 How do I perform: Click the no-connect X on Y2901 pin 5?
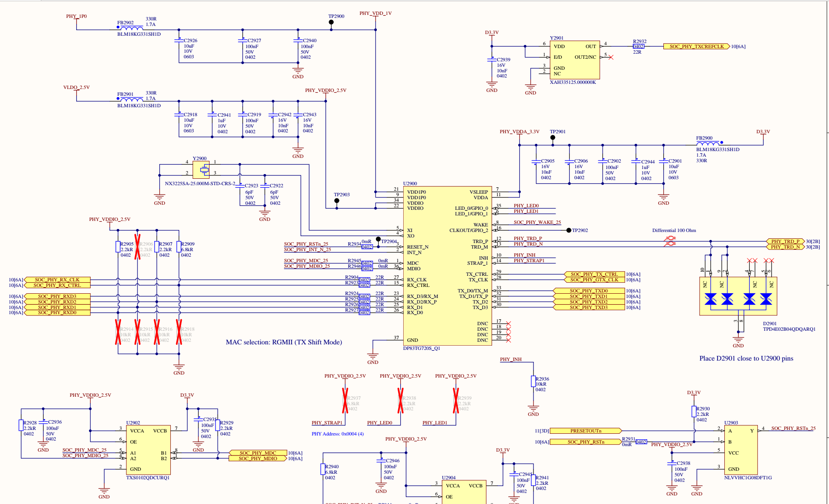(611, 57)
